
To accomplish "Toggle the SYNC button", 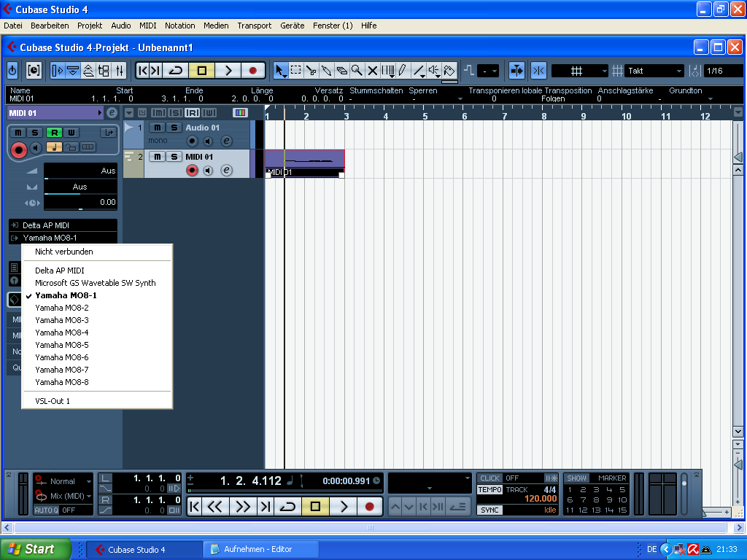I will click(x=489, y=510).
